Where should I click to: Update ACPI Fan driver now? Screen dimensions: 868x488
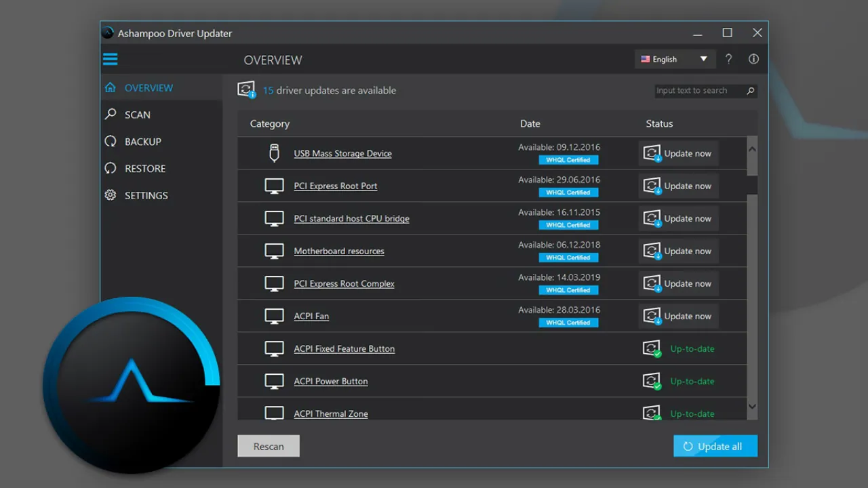point(678,316)
